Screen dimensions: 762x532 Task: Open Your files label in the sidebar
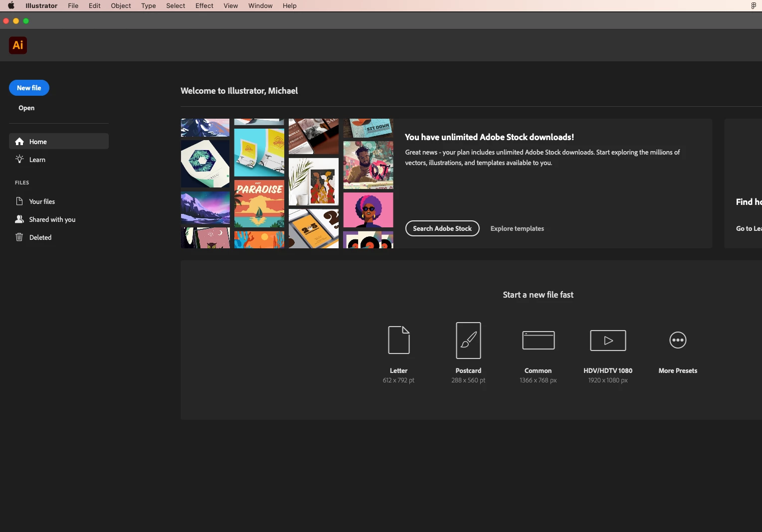pyautogui.click(x=42, y=201)
